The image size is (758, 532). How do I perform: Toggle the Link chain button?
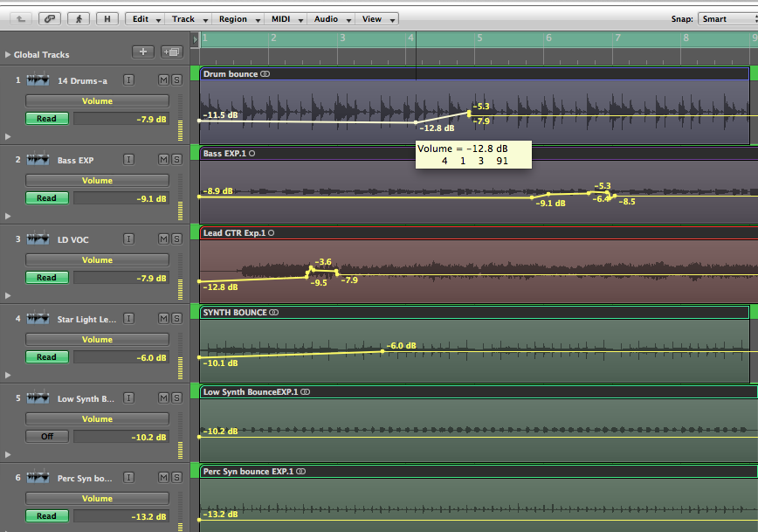tap(49, 19)
